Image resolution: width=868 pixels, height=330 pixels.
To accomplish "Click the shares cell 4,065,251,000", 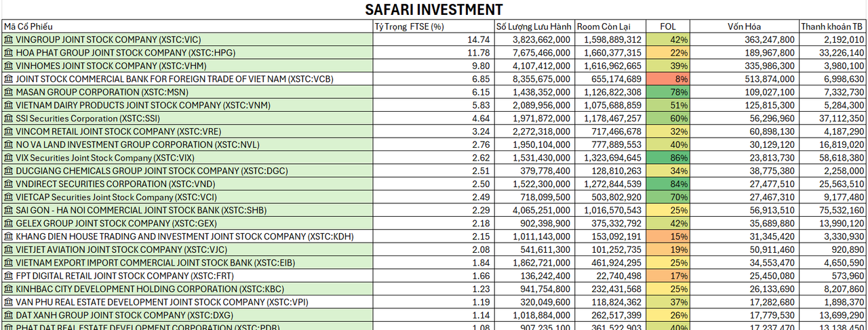I will coord(534,210).
